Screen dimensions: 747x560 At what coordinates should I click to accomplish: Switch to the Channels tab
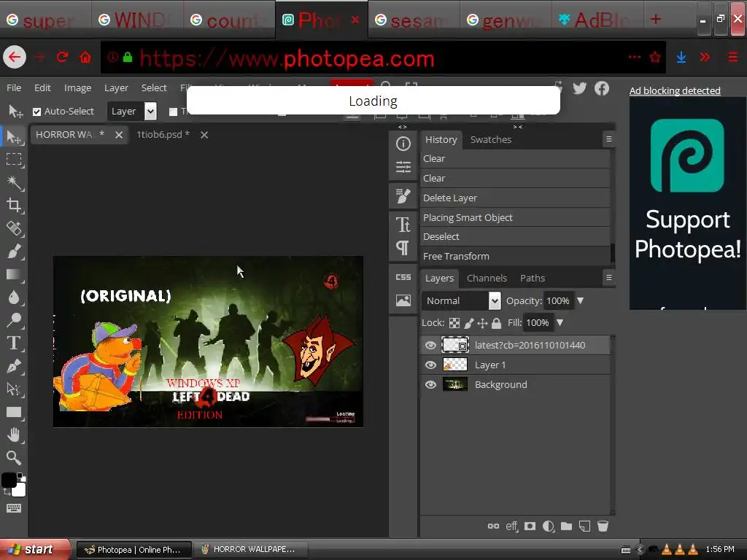(487, 278)
